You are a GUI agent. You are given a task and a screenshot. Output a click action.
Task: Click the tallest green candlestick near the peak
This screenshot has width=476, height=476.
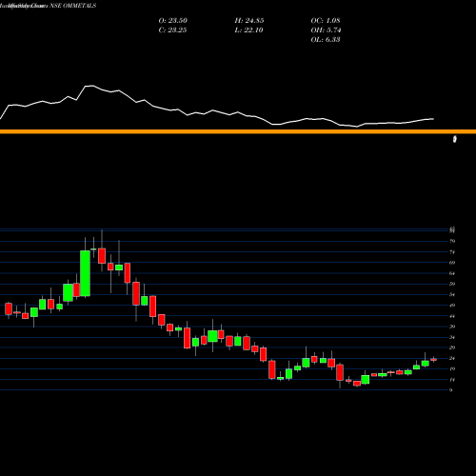click(85, 273)
